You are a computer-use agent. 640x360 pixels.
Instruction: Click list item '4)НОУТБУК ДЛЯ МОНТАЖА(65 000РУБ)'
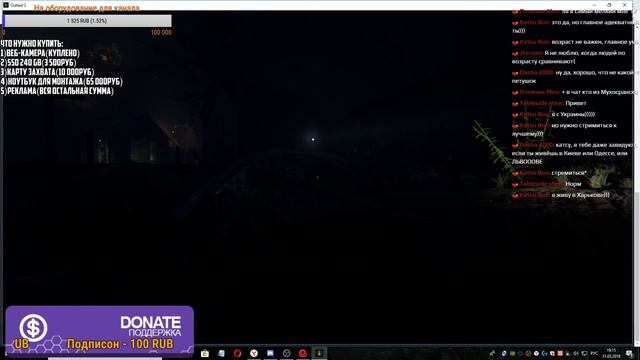(x=62, y=81)
